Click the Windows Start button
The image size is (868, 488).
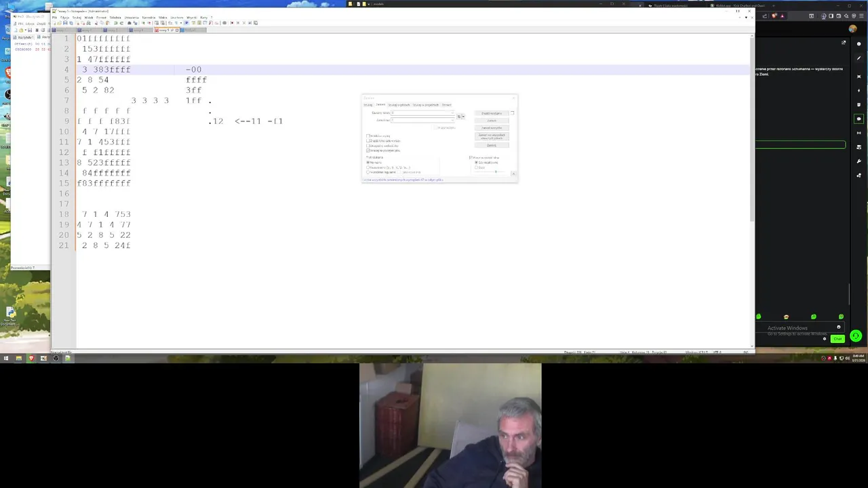pyautogui.click(x=6, y=358)
